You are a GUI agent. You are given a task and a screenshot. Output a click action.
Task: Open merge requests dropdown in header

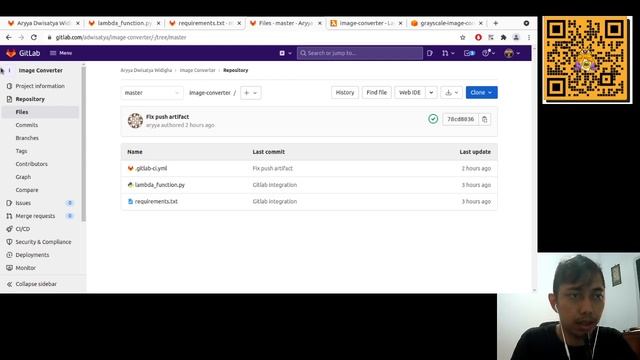pos(448,53)
